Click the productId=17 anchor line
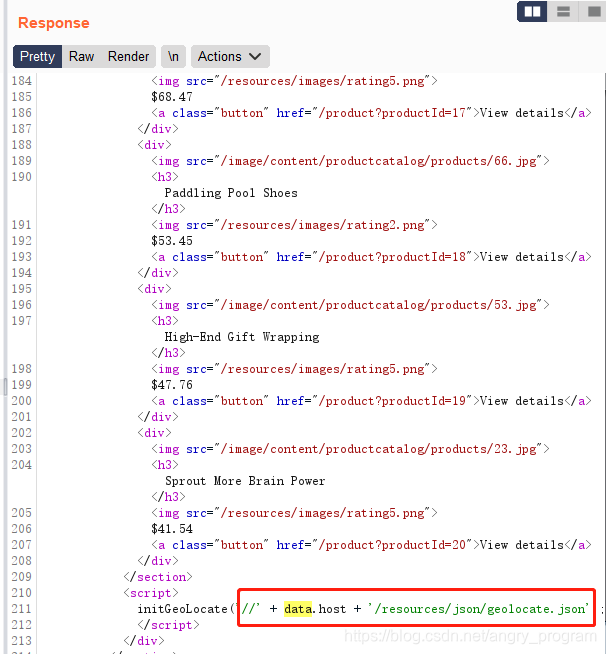606x654 pixels. (371, 113)
